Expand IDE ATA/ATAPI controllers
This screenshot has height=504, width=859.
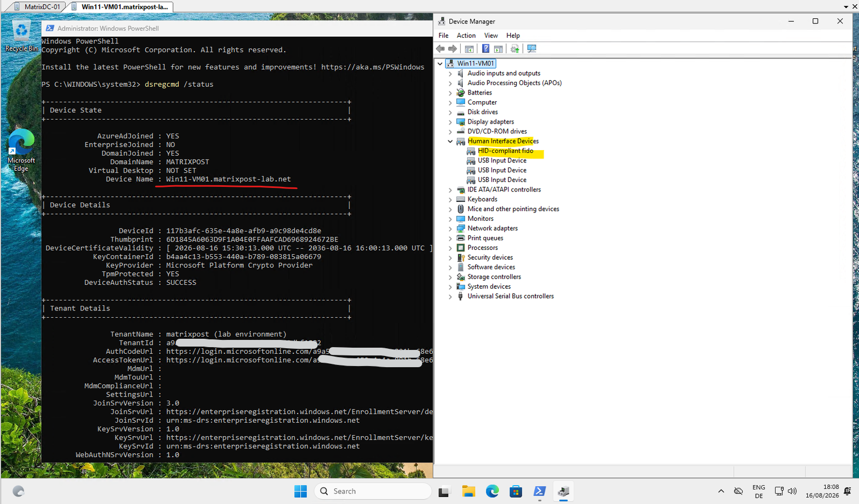pyautogui.click(x=450, y=190)
